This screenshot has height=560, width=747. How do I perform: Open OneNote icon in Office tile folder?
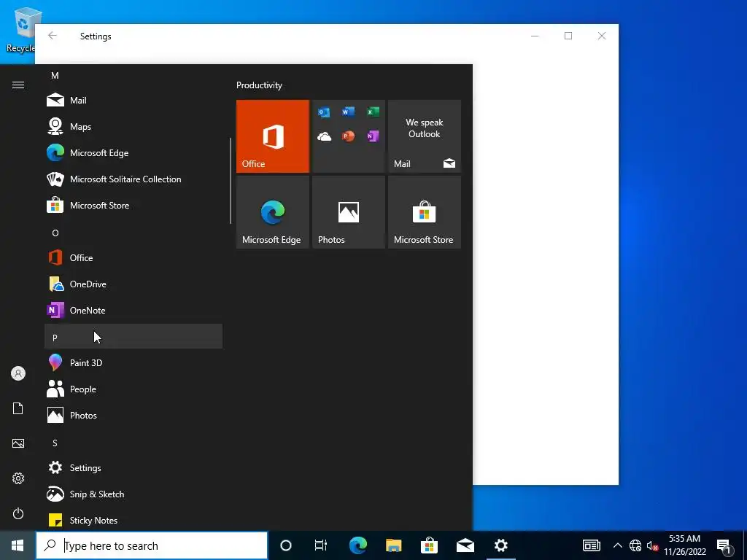coord(373,136)
